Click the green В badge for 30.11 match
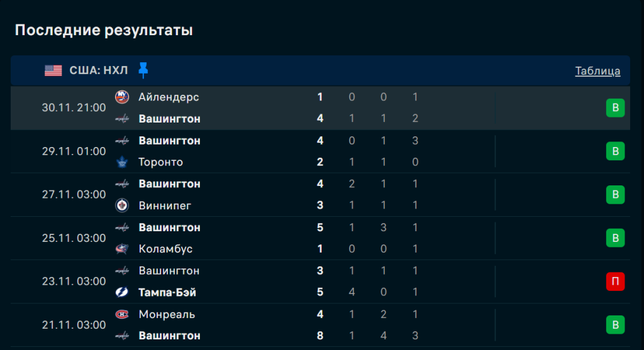 tap(615, 108)
